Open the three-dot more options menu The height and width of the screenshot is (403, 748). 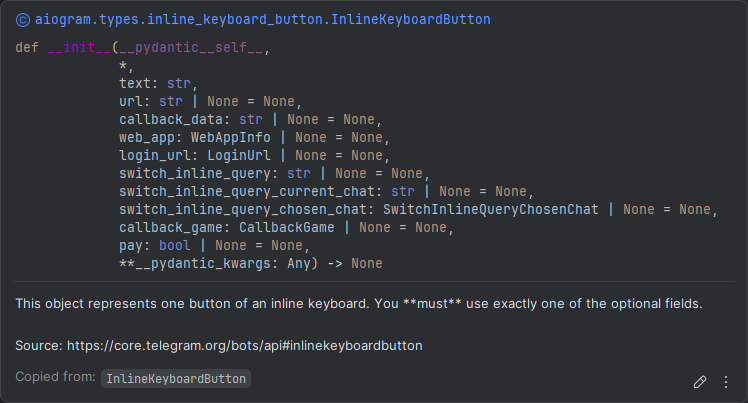point(726,382)
